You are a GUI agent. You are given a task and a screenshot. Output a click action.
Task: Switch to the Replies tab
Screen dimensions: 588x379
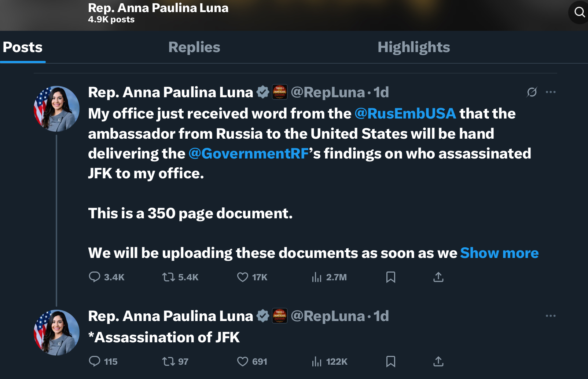[194, 47]
